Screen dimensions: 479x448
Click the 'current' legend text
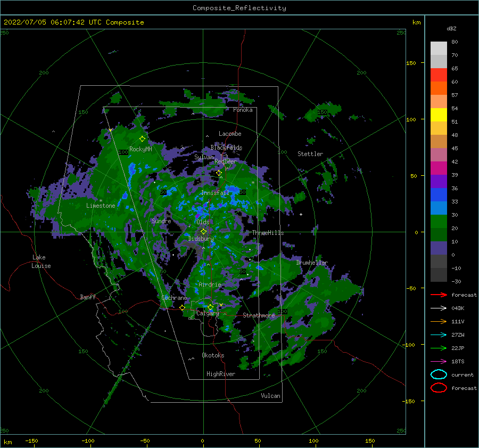(x=463, y=374)
